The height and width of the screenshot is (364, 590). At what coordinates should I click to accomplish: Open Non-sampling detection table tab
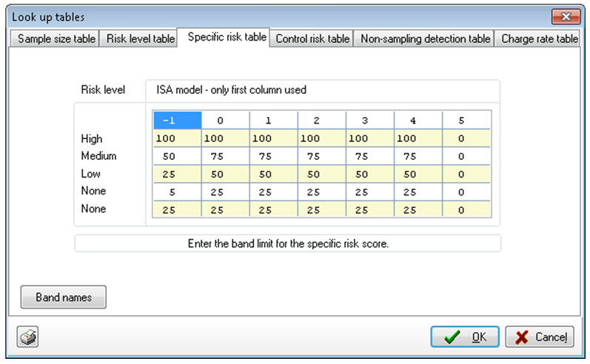pos(425,38)
